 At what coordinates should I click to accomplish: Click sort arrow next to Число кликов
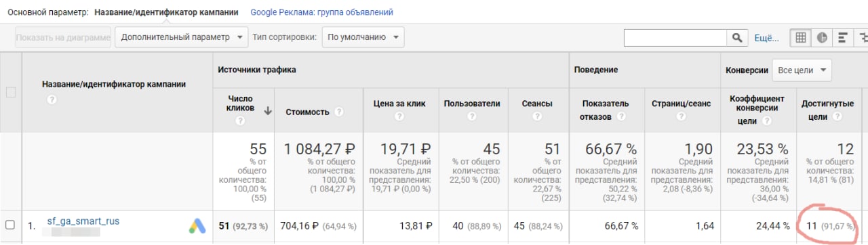pyautogui.click(x=268, y=112)
